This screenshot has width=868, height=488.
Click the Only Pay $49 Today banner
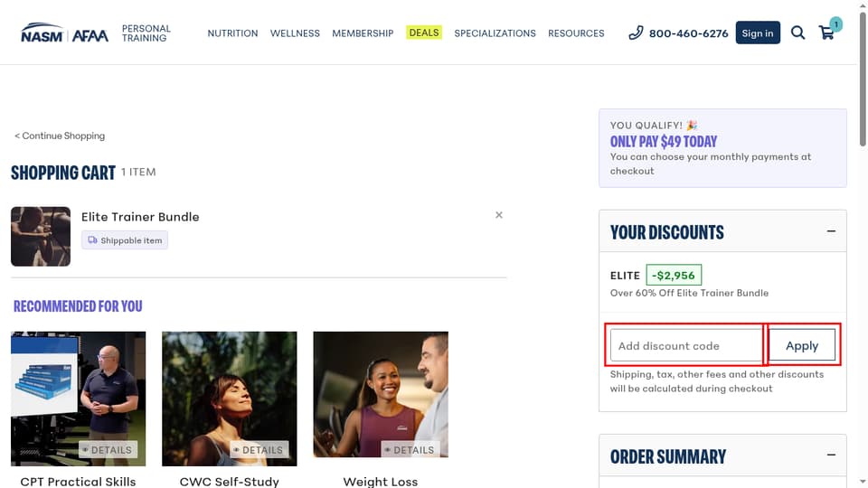(722, 147)
